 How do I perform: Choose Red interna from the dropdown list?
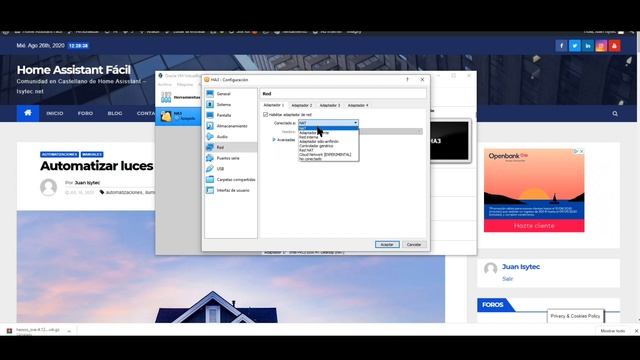click(329, 137)
